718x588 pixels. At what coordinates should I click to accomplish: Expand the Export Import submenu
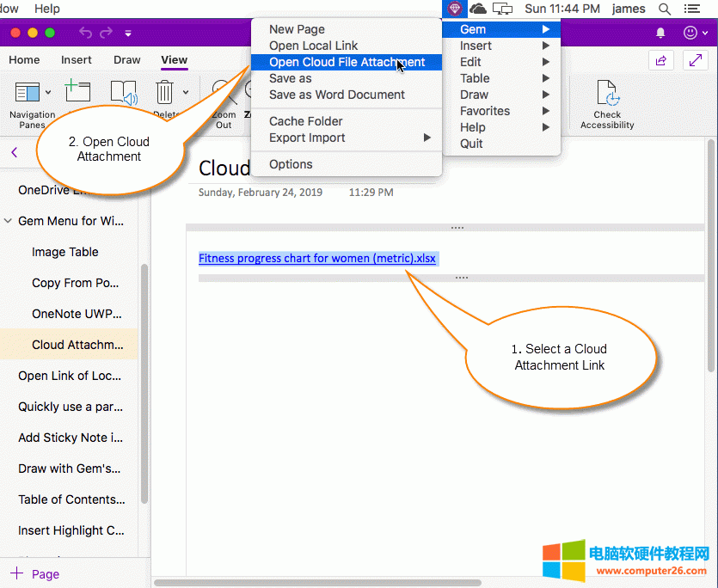(346, 138)
